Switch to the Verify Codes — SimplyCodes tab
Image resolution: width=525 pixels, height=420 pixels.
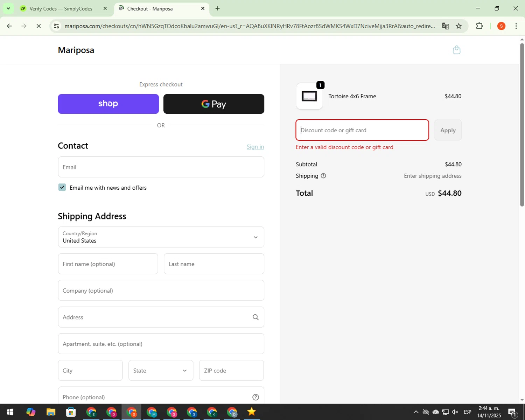click(61, 8)
